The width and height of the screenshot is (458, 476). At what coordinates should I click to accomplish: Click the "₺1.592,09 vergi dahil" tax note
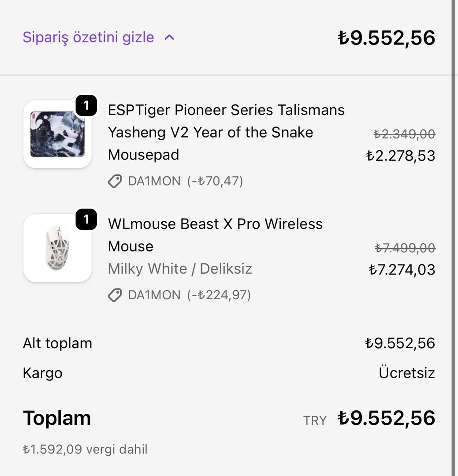pos(85,450)
